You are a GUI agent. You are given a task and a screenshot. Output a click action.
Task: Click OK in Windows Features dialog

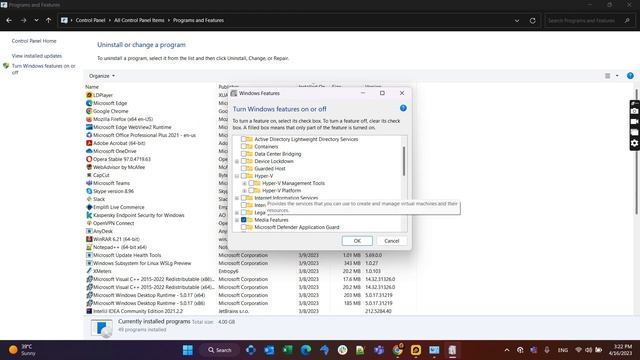click(x=357, y=241)
